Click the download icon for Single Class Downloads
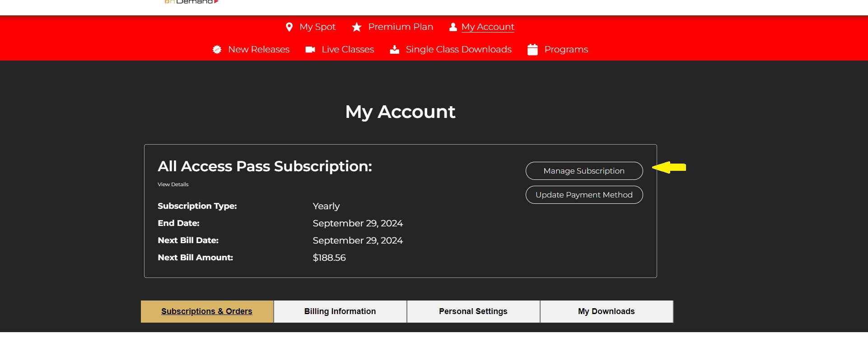 (395, 50)
